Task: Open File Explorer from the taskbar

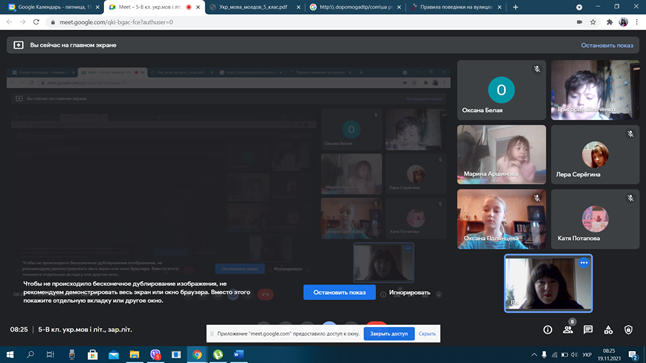Action: 134,354
